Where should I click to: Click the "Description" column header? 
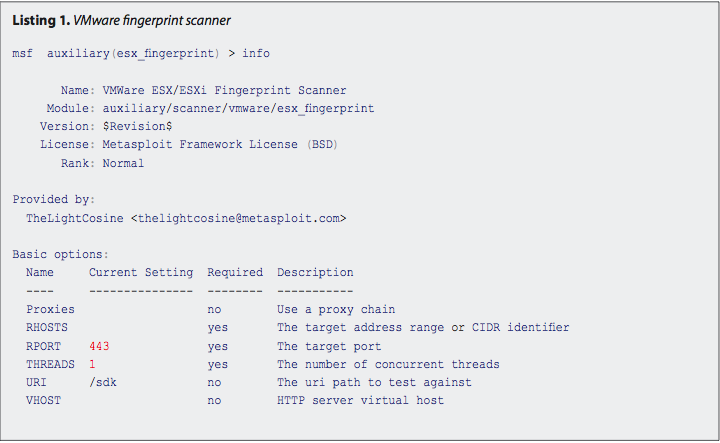pos(315,272)
